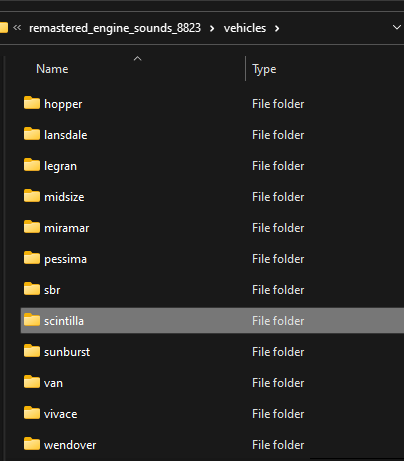Click the File folder type of midsize
This screenshot has height=461, width=404.
click(x=278, y=197)
